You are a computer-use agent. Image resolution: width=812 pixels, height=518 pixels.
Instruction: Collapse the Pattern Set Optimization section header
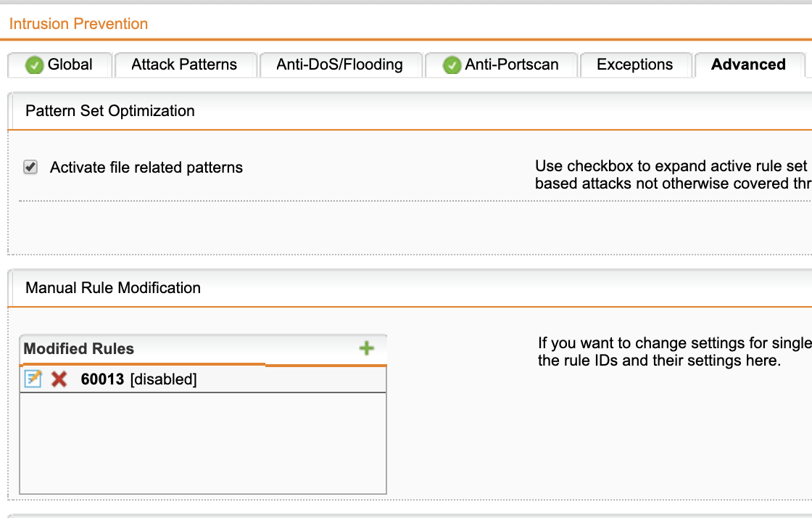(410, 111)
